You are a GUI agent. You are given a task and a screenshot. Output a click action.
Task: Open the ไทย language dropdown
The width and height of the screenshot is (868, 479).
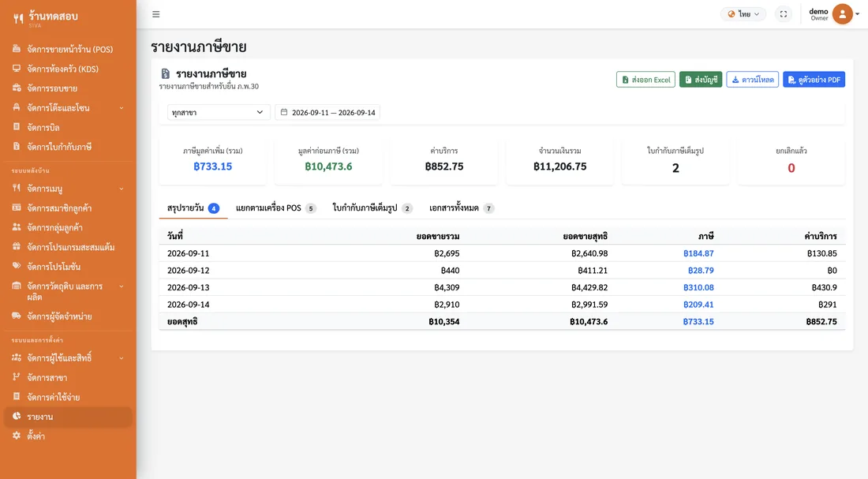click(x=743, y=14)
